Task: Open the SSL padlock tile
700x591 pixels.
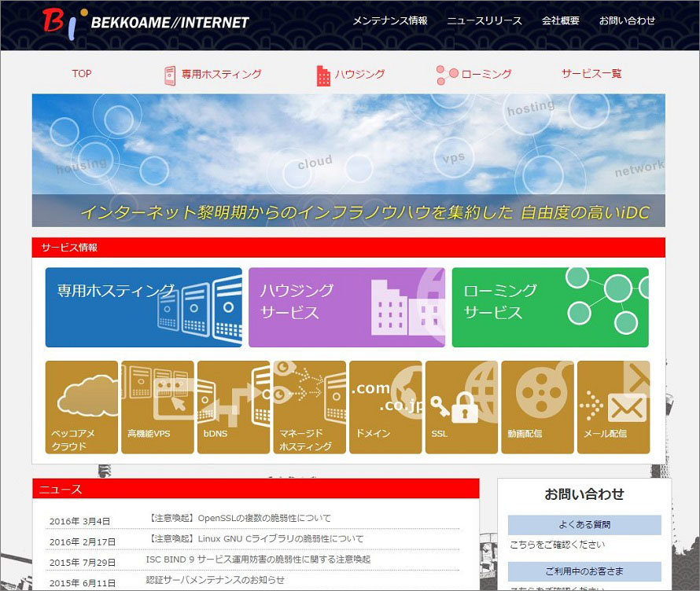Action: 462,407
